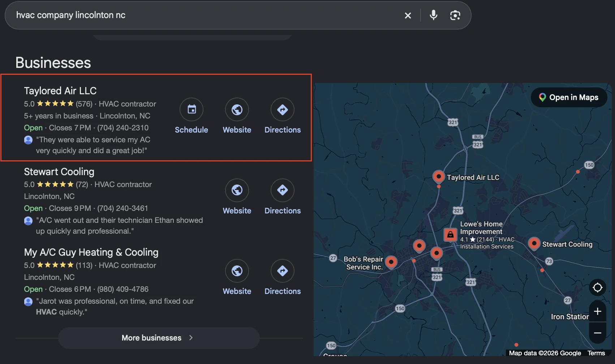This screenshot has height=364, width=615.
Task: Open Google Lens image search icon
Action: coord(455,15)
